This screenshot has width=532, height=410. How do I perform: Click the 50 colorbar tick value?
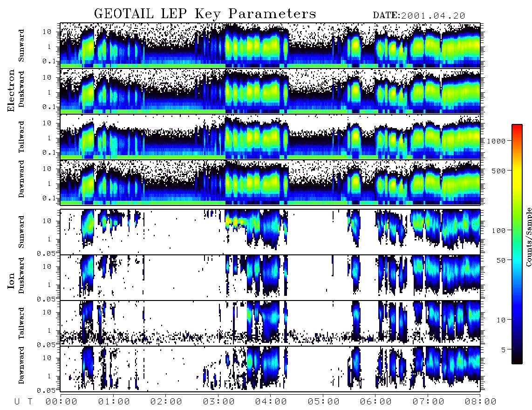pos(501,260)
